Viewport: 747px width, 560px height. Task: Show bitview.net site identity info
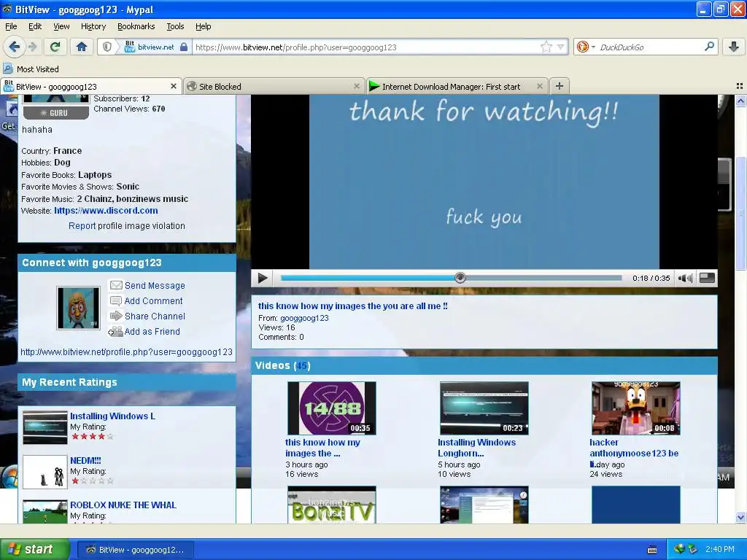(156, 47)
